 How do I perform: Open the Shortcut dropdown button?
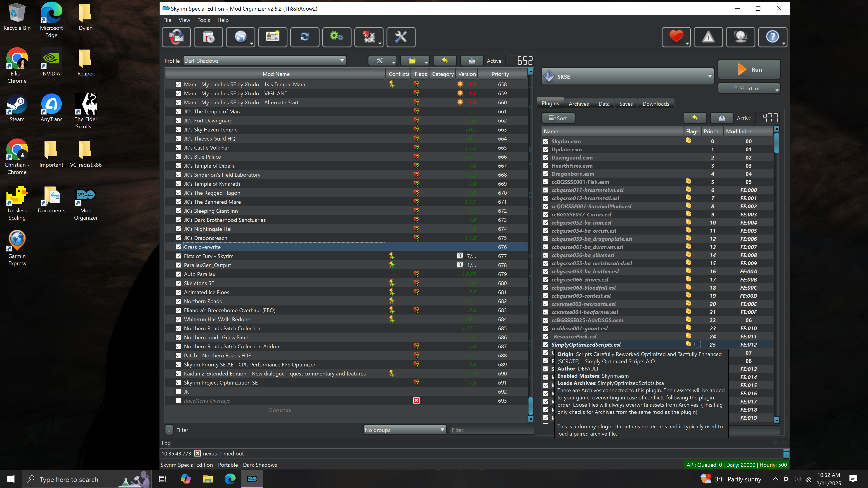[x=749, y=88]
